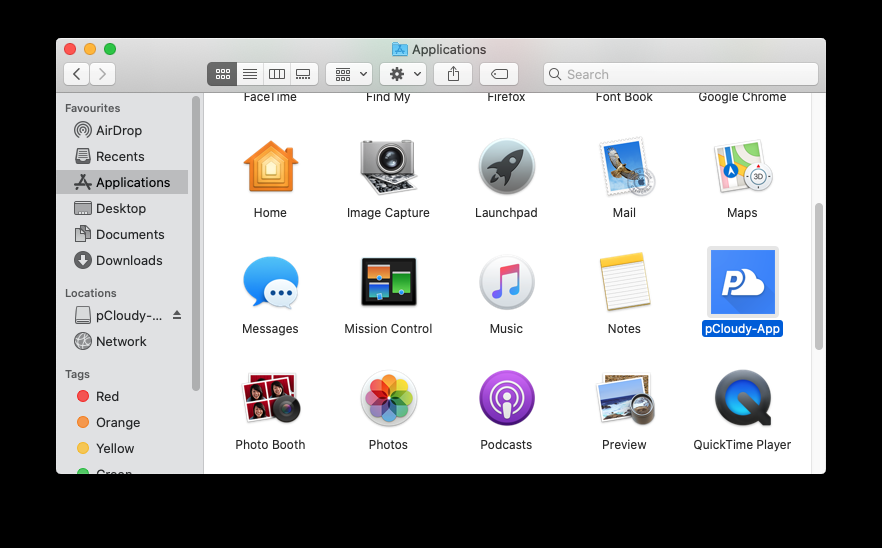Open the group-by arrangement dropdown
The image size is (882, 548).
(349, 74)
